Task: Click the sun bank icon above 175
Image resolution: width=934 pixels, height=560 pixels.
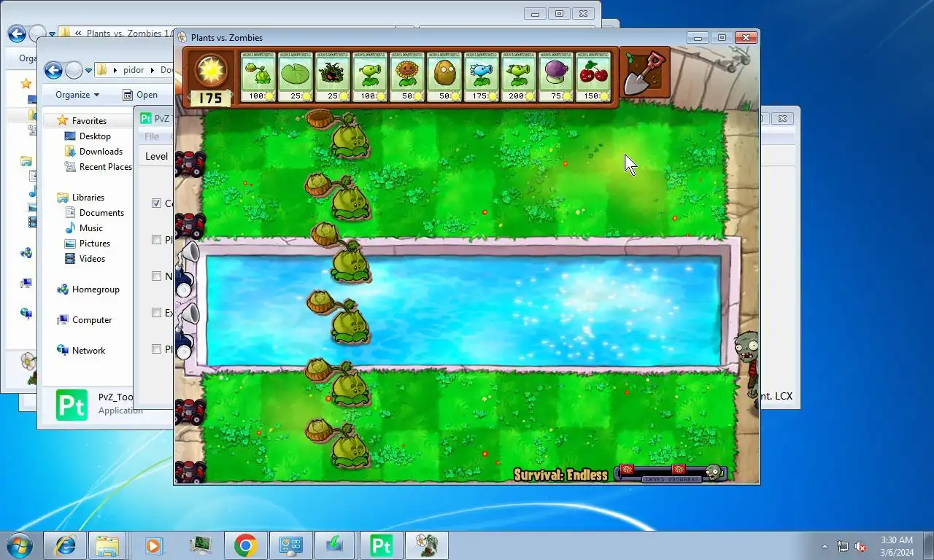Action: 211,70
